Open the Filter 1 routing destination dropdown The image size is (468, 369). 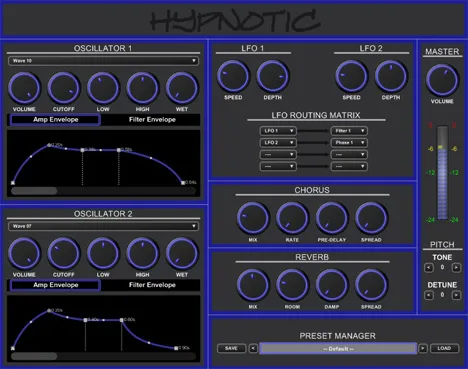click(x=349, y=131)
